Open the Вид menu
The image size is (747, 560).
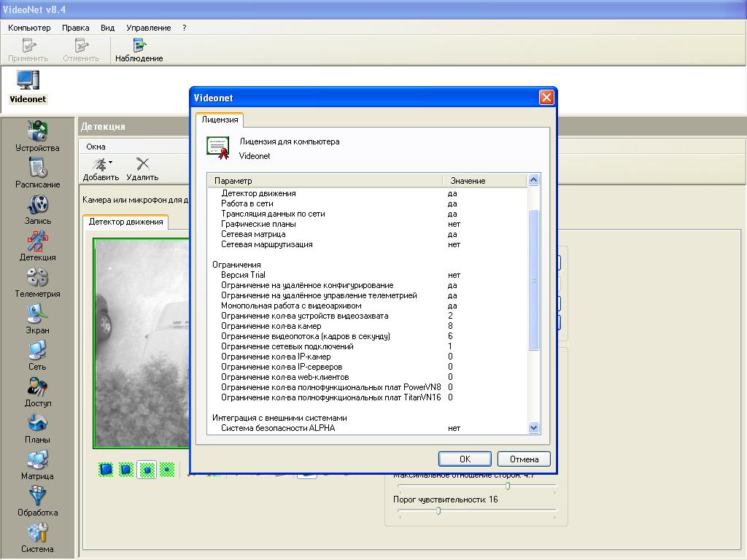point(108,28)
